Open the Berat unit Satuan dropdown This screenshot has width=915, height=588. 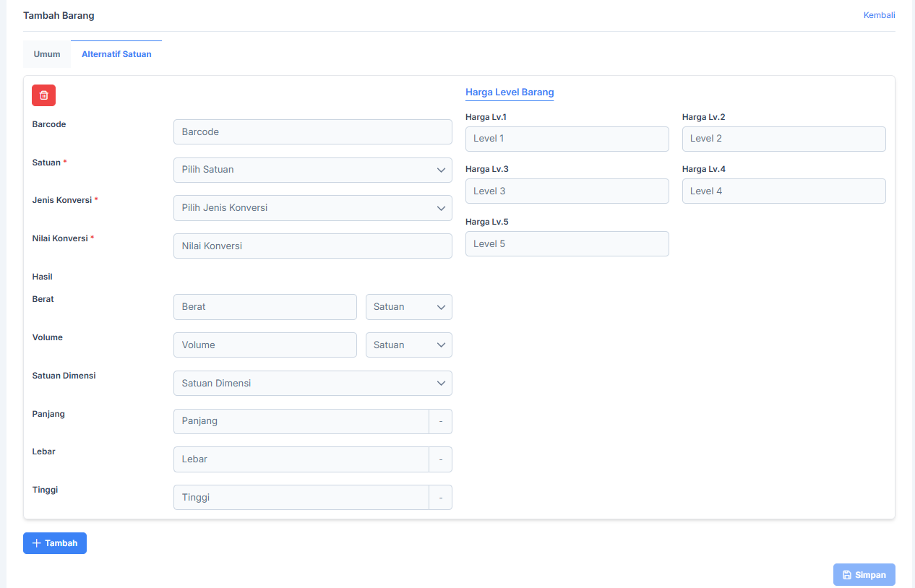point(408,307)
